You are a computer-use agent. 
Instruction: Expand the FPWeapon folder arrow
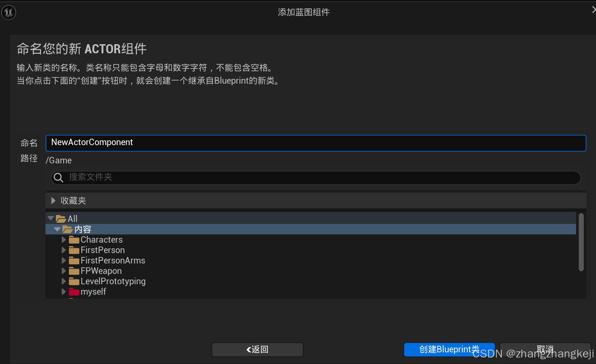[64, 271]
